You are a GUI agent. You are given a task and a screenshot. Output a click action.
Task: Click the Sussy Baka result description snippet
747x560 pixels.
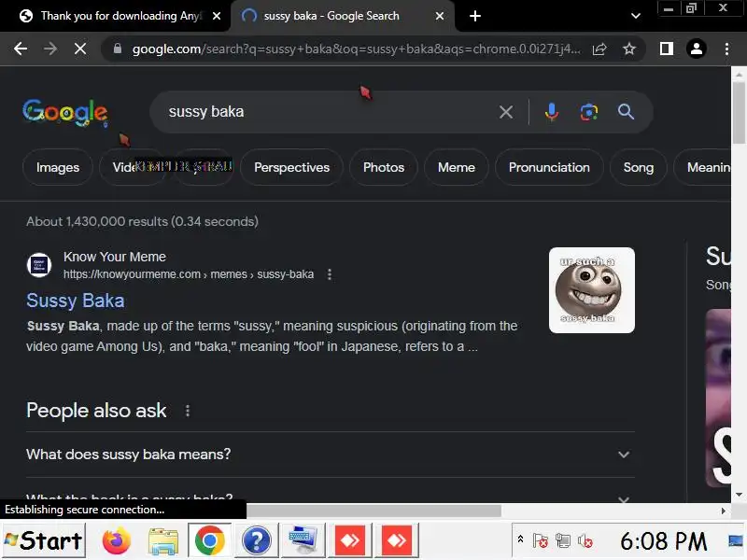point(272,336)
